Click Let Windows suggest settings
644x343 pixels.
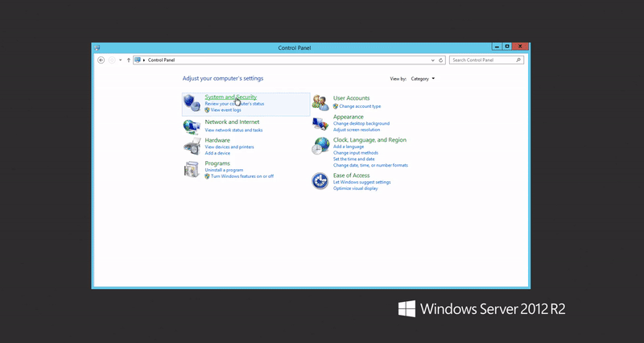click(361, 183)
